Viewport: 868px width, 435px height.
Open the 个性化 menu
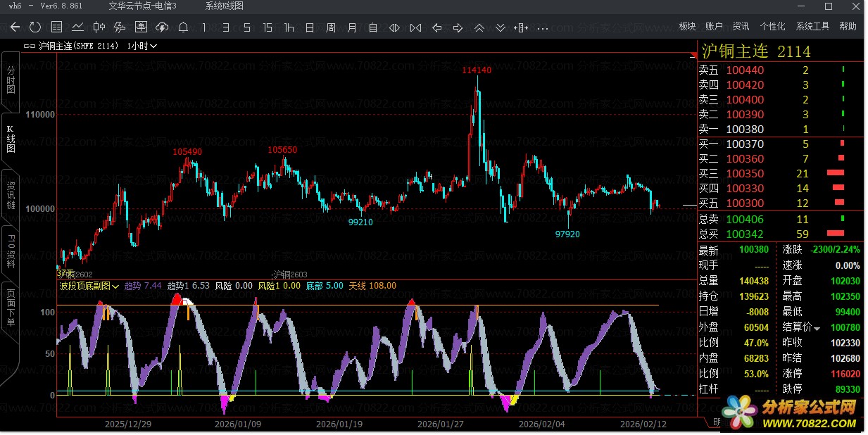(x=772, y=26)
